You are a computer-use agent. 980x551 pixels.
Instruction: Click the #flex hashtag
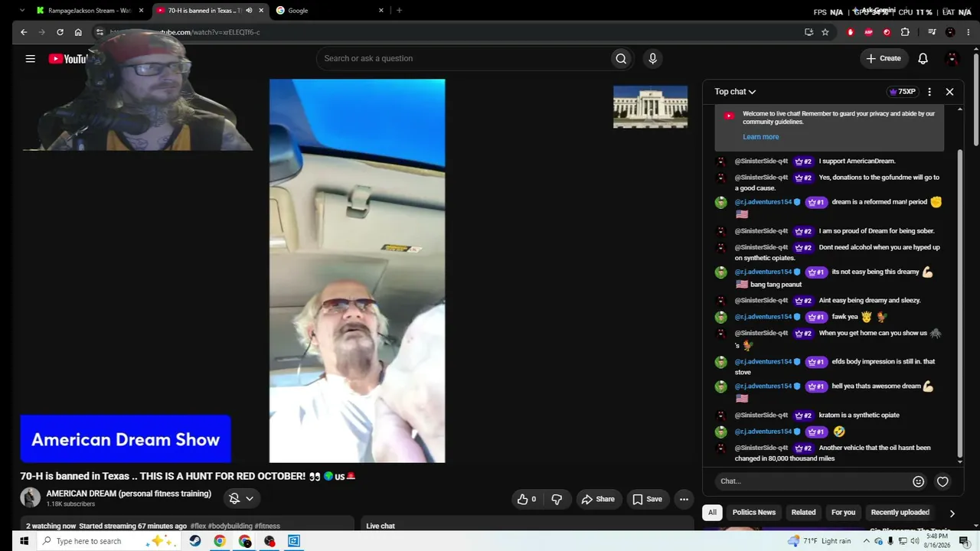pyautogui.click(x=198, y=526)
